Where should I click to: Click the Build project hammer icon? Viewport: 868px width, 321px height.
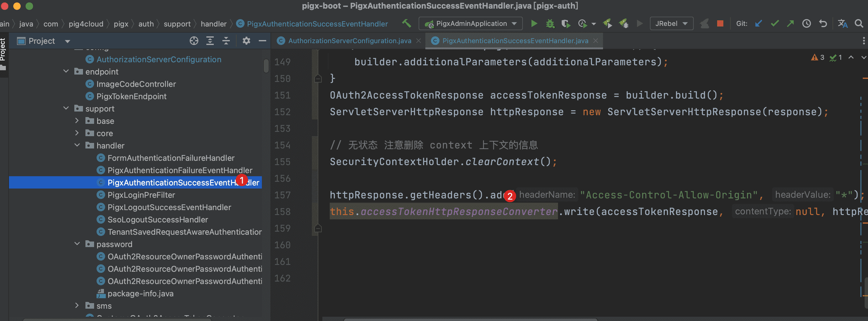[407, 23]
